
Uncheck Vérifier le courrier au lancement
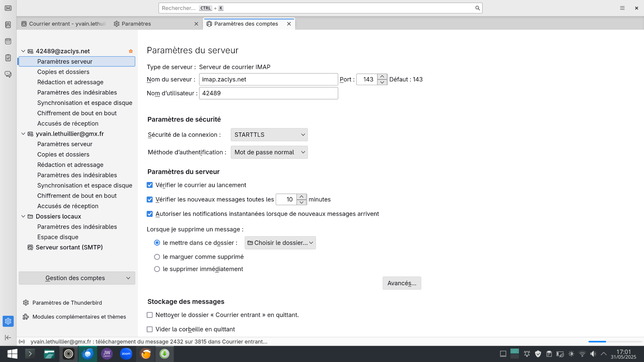click(150, 185)
